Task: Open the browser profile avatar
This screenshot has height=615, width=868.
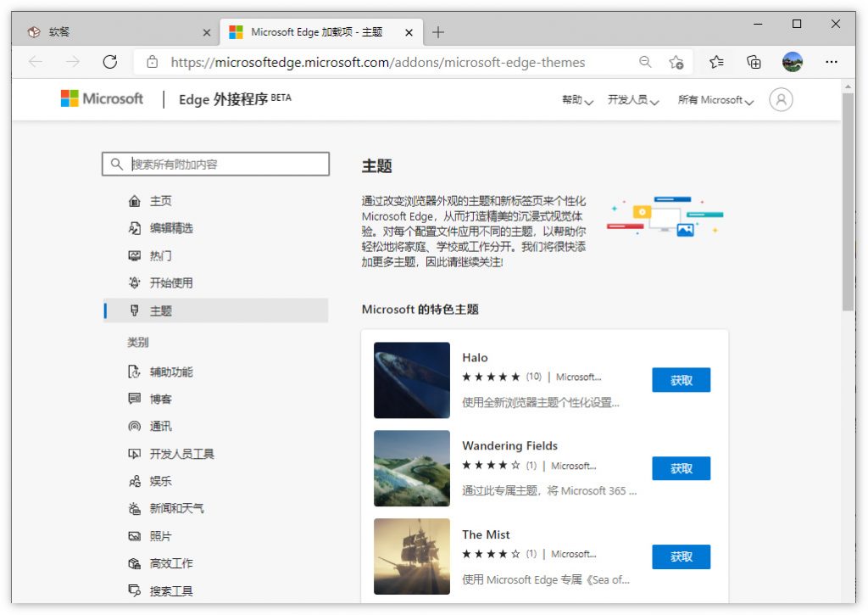Action: pyautogui.click(x=793, y=62)
